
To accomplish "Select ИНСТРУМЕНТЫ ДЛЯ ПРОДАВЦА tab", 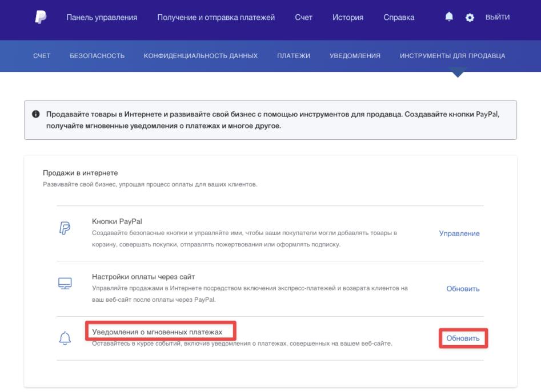I will pyautogui.click(x=452, y=56).
